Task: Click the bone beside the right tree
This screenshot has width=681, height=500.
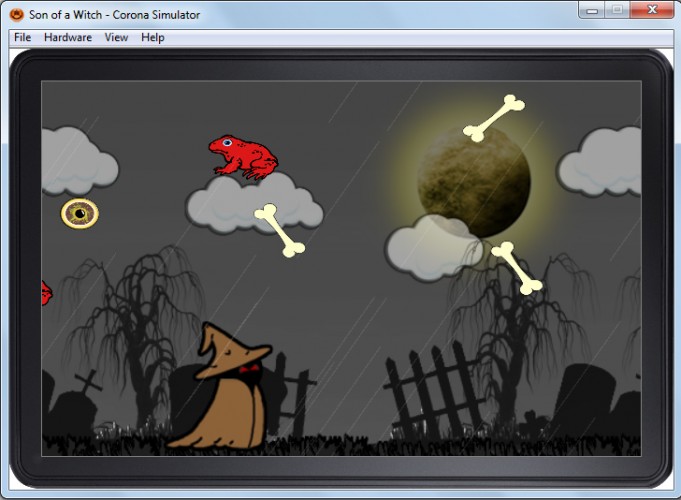Action: tap(516, 268)
